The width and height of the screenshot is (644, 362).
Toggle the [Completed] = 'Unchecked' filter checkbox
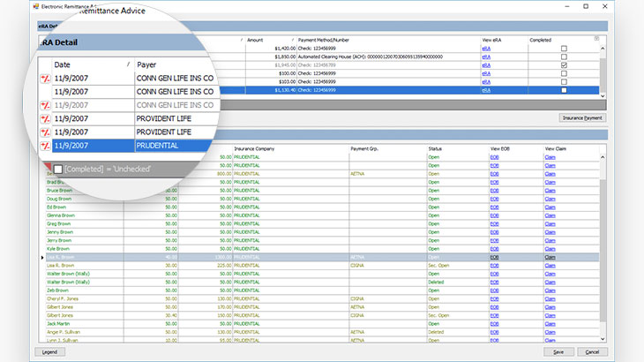click(x=58, y=170)
